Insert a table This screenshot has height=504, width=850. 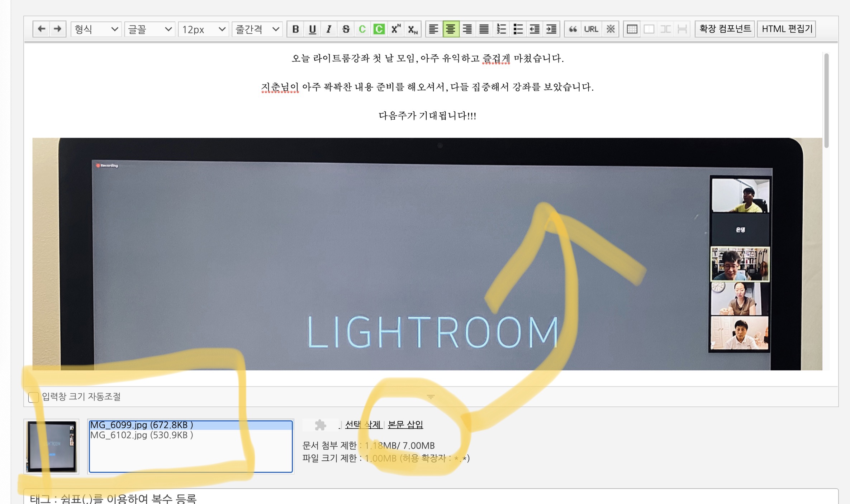(x=632, y=29)
